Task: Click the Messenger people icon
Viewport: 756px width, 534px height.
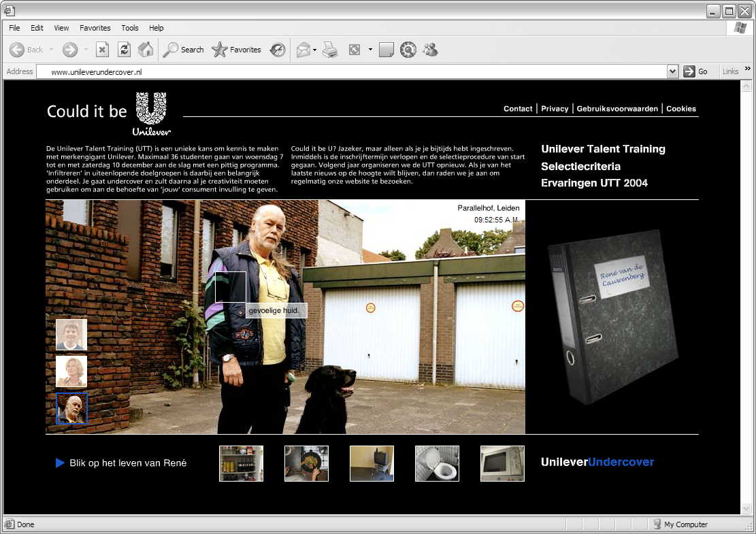Action: coord(430,50)
